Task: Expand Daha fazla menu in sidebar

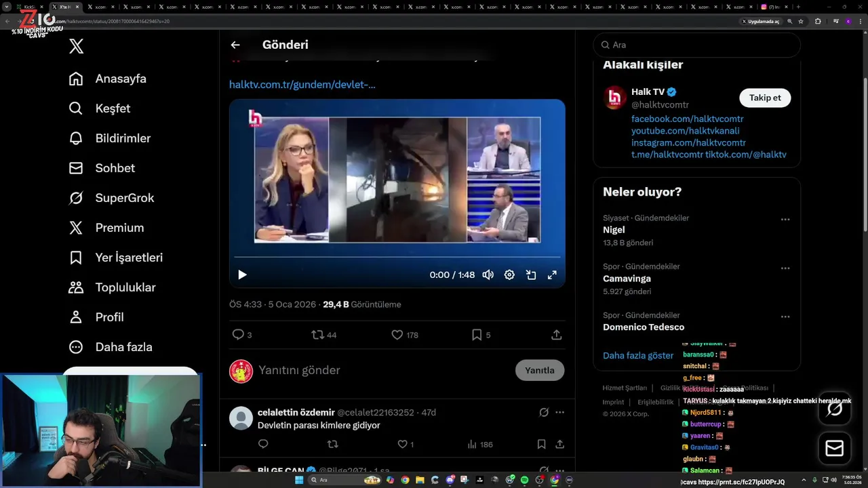Action: coord(111,347)
